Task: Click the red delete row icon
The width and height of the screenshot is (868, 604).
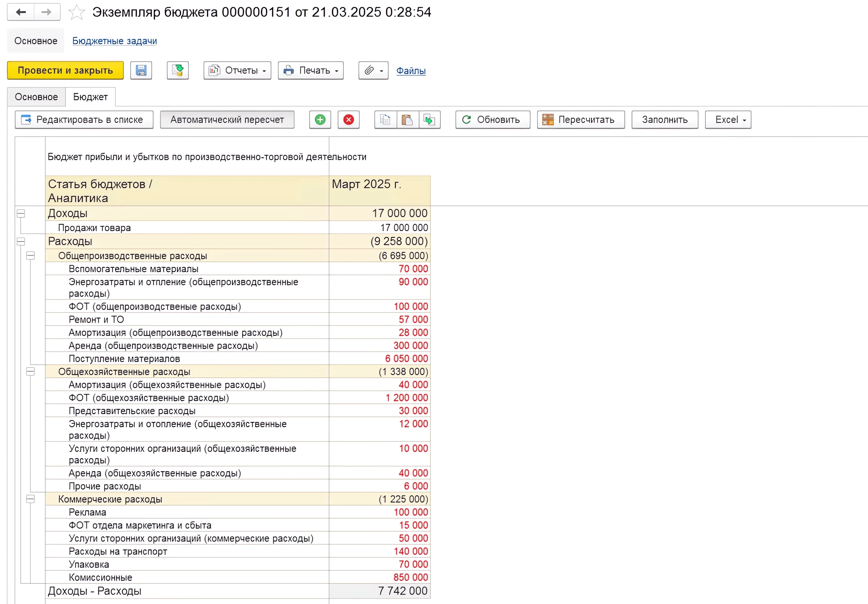Action: coord(348,120)
